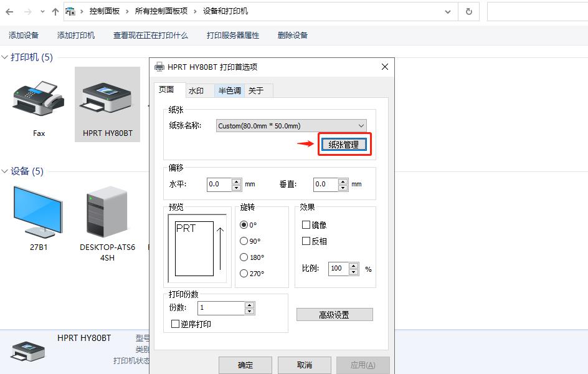Screen dimensions: 588x374
Task: Click the 所有控制面板项 breadcrumb
Action: (x=161, y=12)
